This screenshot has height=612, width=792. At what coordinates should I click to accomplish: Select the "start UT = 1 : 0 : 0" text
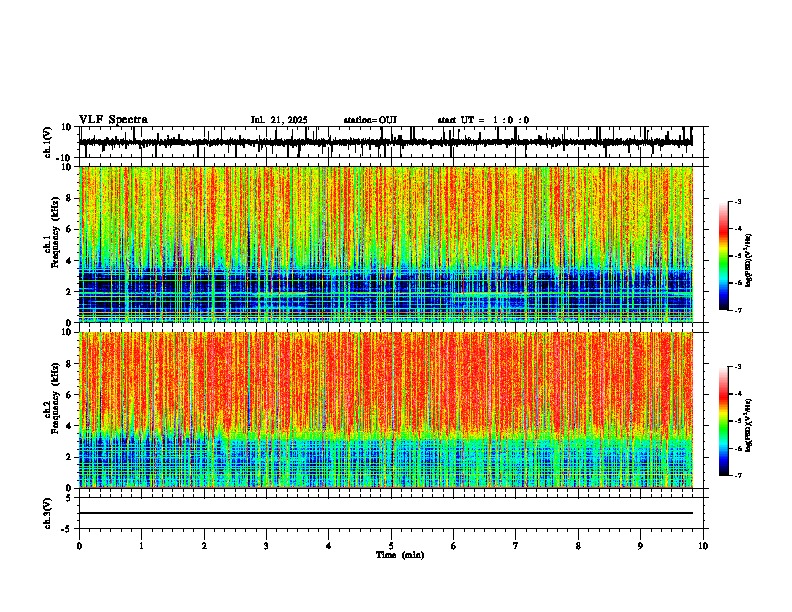click(483, 120)
